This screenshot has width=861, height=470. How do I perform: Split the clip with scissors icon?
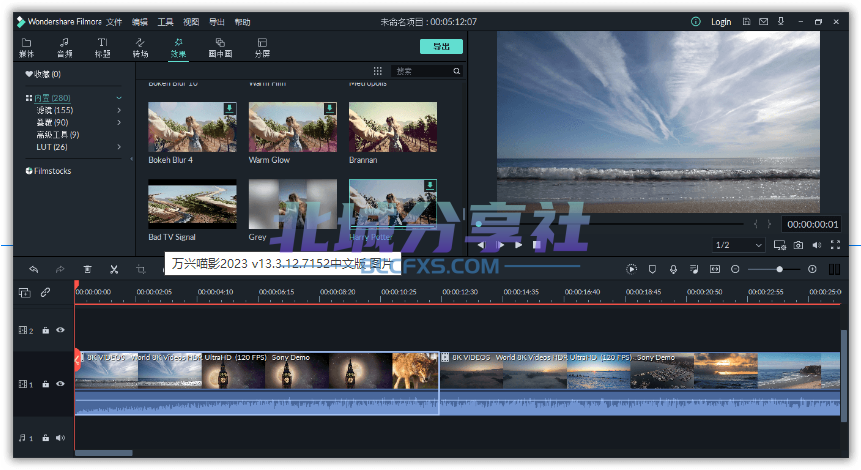[x=114, y=269]
